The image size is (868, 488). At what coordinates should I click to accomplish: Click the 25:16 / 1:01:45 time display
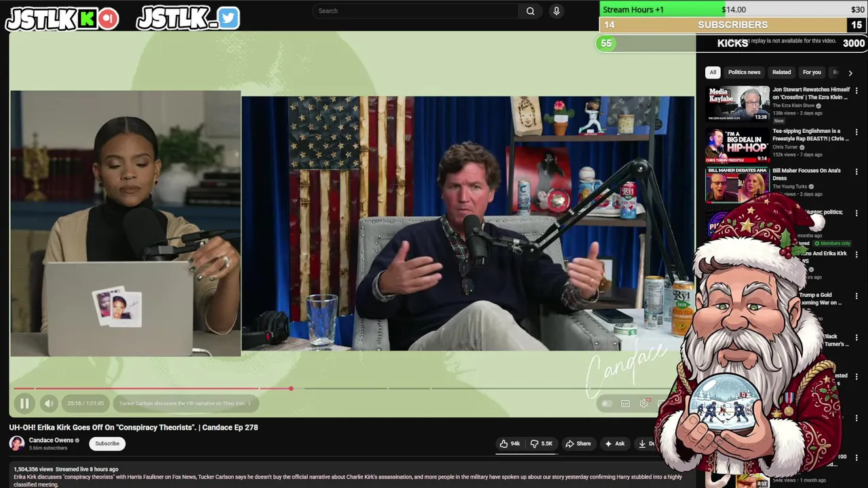point(85,403)
